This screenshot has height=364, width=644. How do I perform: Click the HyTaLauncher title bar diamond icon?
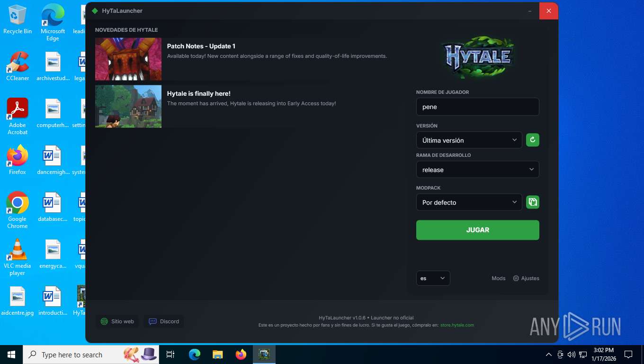(x=95, y=10)
